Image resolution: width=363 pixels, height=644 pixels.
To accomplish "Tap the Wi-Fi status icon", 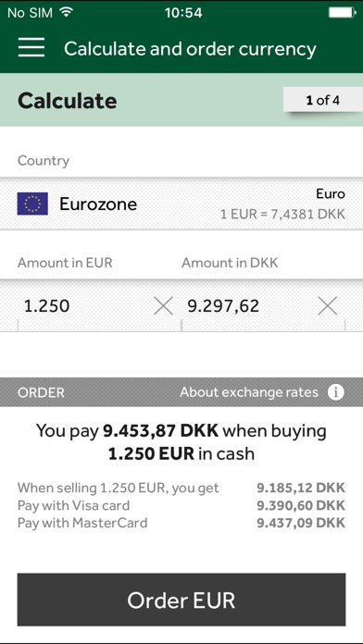I will 66,12.
